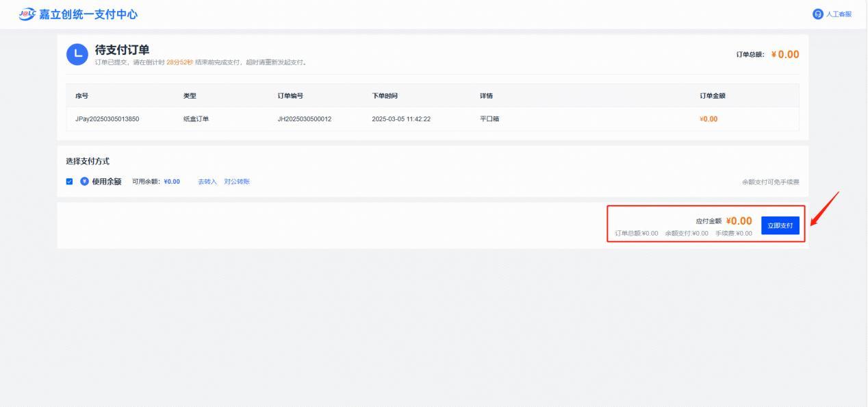Screen dimensions: 868x407
Task: Click the 订单金额 column header
Action: [713, 96]
